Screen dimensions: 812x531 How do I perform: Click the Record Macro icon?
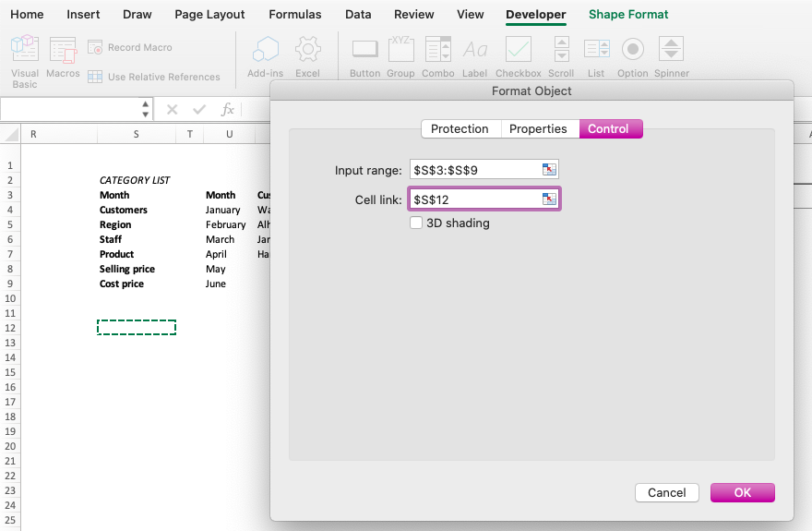point(95,48)
